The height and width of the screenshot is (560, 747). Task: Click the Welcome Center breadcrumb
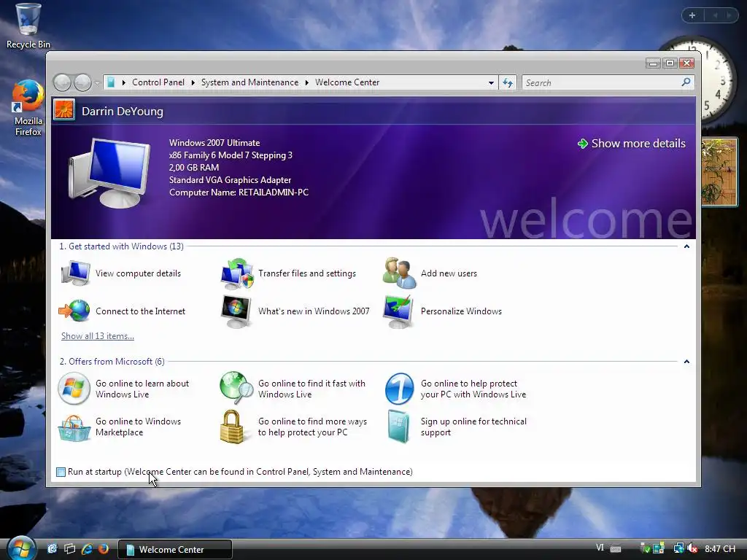point(347,82)
